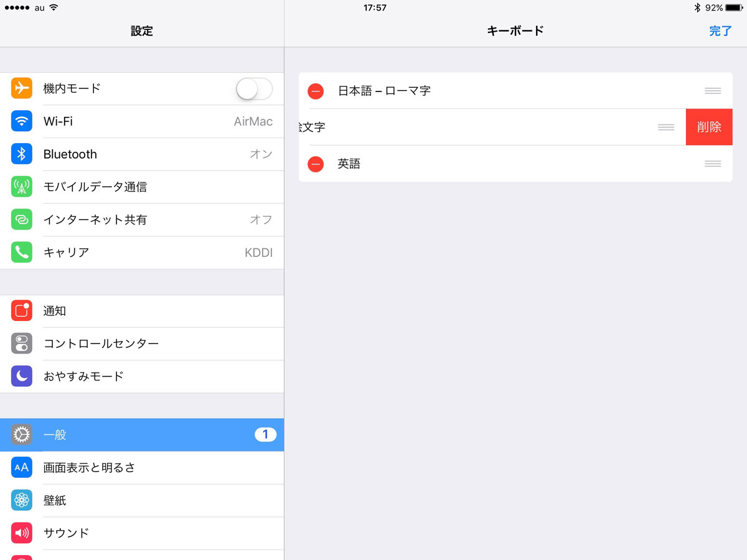This screenshot has height=560, width=747.
Task: Open おやすみモード settings
Action: pos(142,376)
